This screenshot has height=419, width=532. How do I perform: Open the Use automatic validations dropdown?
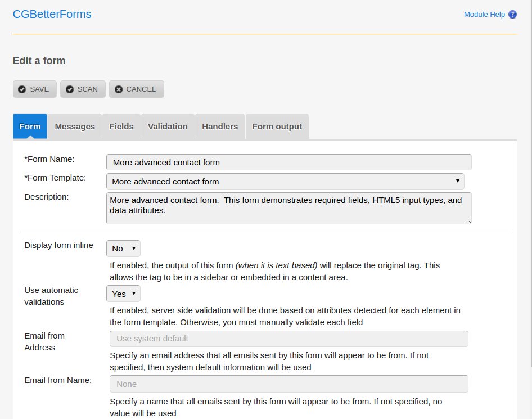123,294
